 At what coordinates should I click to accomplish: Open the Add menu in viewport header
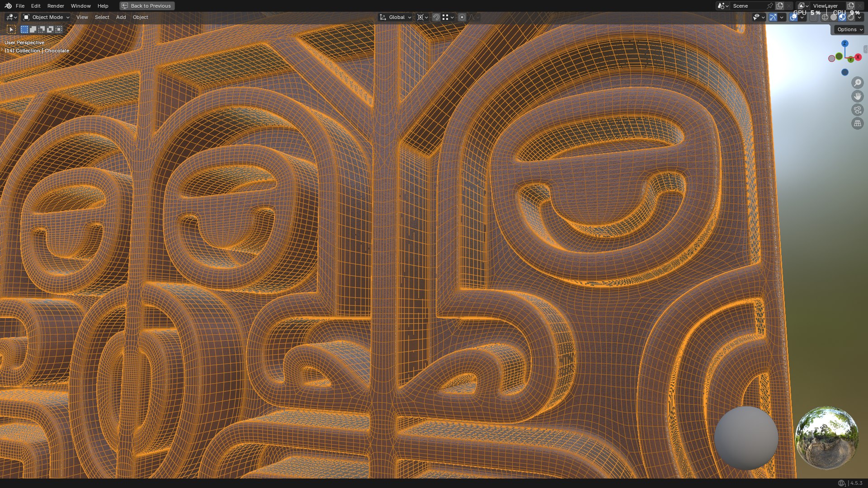click(121, 17)
